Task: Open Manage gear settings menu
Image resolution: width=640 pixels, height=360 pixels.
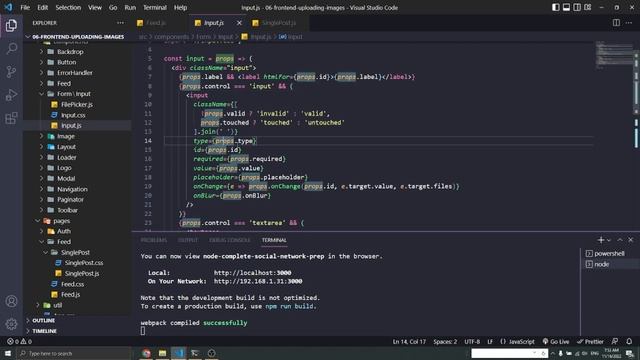Action: coord(11,324)
